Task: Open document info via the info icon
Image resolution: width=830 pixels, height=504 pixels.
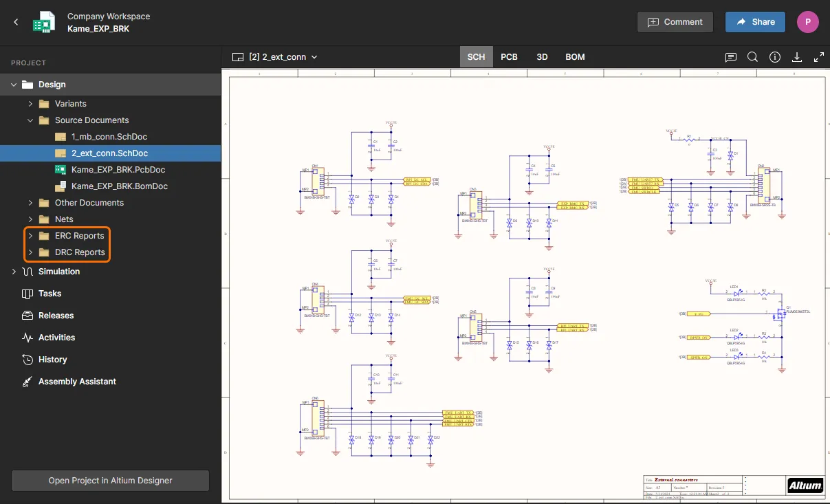Action: click(x=774, y=57)
